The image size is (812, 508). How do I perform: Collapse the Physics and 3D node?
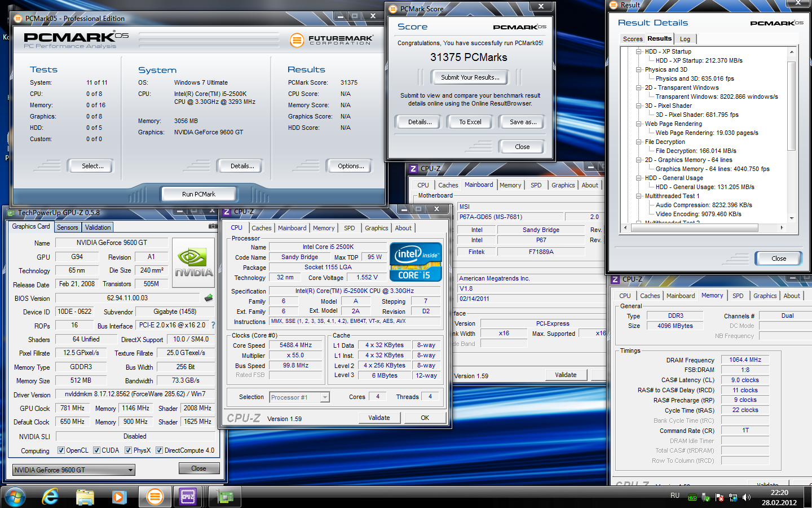click(639, 69)
